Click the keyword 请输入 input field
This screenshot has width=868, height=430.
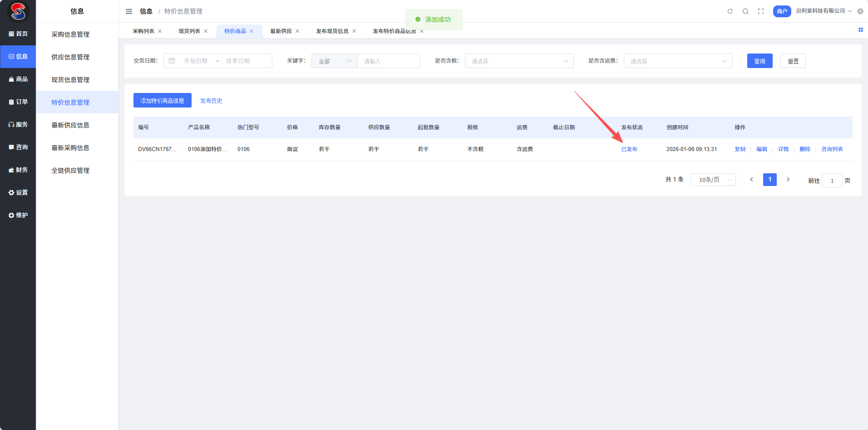coord(389,61)
